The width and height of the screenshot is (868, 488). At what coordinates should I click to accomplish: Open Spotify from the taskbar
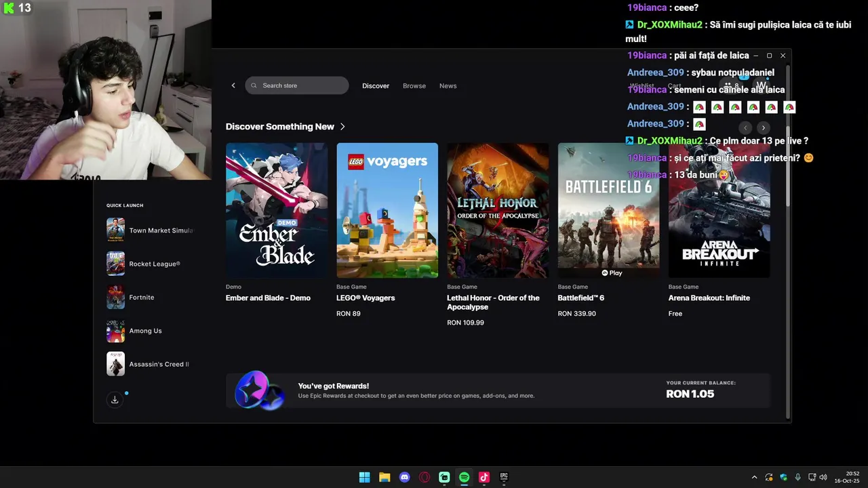[464, 477]
